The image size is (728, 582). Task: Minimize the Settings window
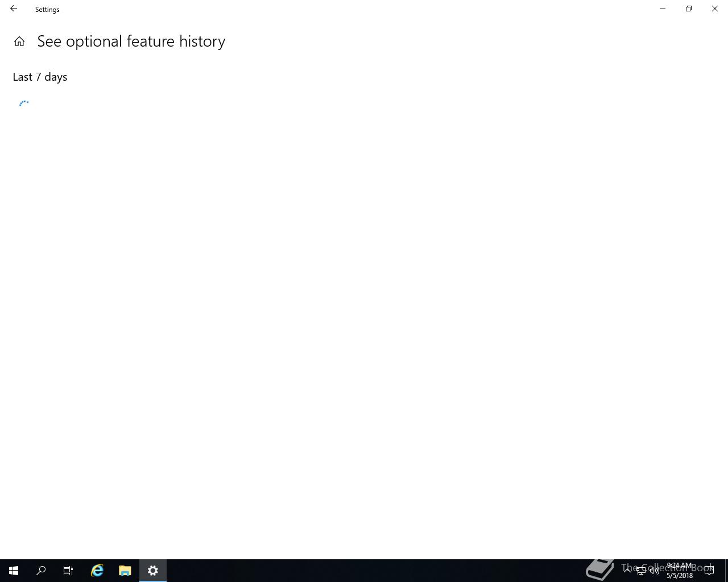[x=663, y=9]
